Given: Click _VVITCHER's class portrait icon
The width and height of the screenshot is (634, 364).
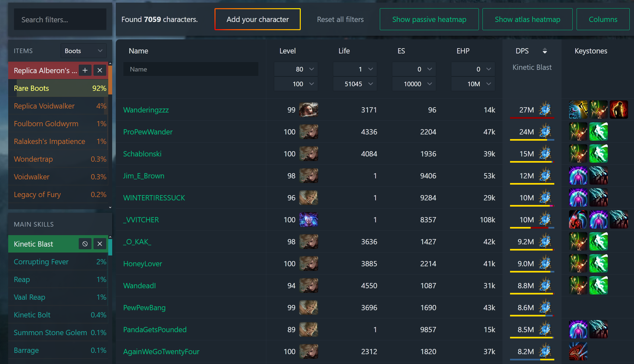Looking at the screenshot, I should click(x=308, y=220).
